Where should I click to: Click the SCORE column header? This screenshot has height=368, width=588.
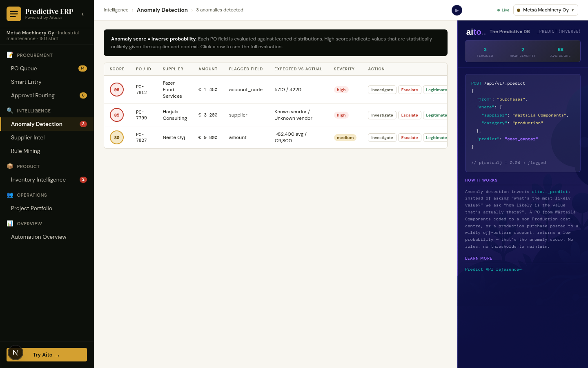tap(117, 69)
